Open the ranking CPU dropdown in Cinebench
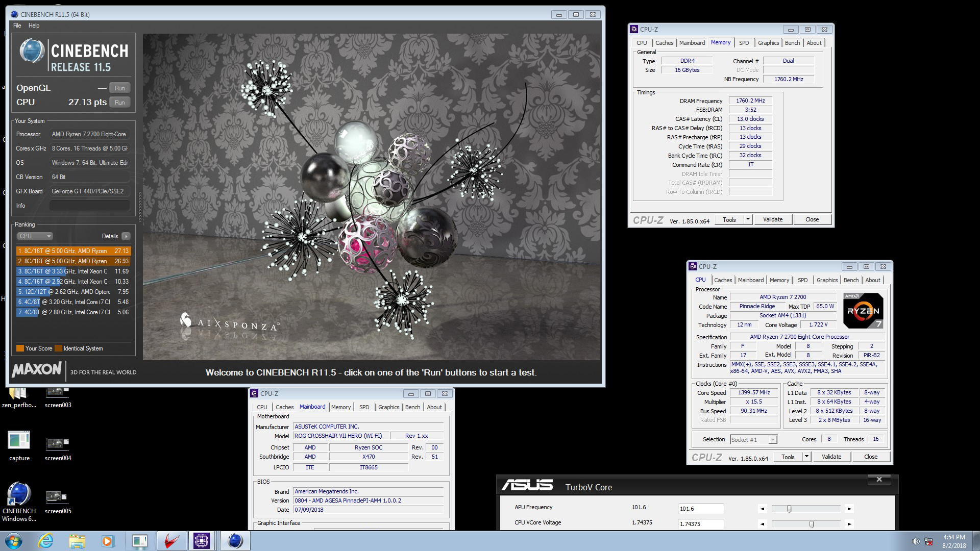Viewport: 980px width, 551px height. pyautogui.click(x=35, y=236)
